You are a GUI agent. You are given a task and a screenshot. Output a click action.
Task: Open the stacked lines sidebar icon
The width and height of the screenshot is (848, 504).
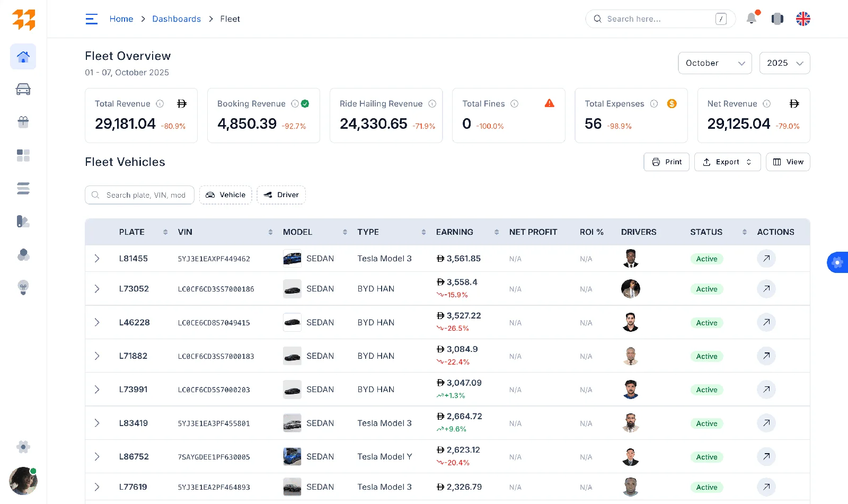point(23,188)
